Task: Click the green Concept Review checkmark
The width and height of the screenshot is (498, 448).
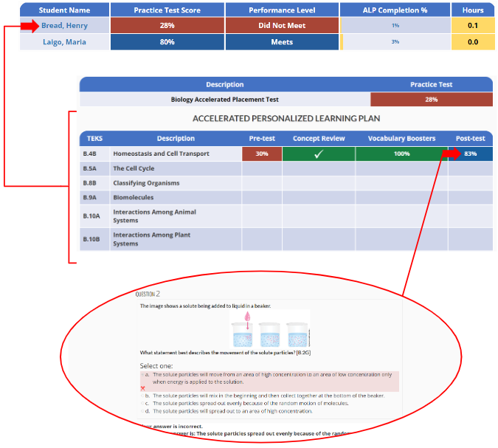Action: click(318, 154)
